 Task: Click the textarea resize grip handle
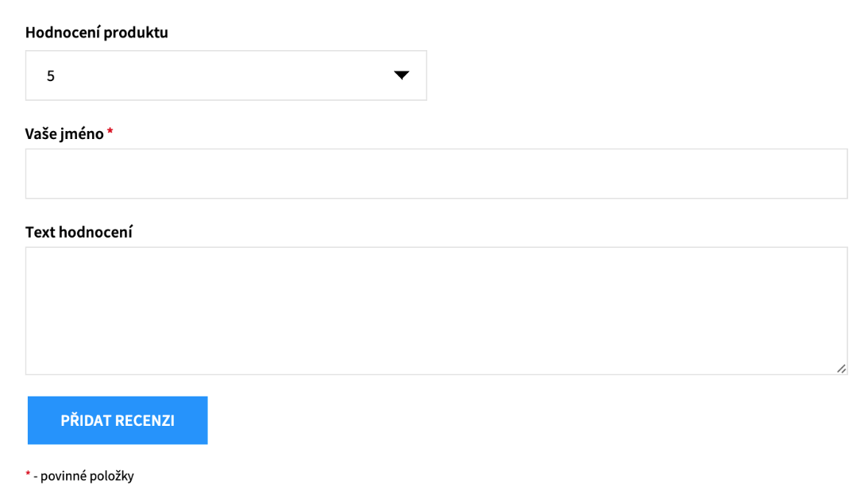pyautogui.click(x=842, y=369)
